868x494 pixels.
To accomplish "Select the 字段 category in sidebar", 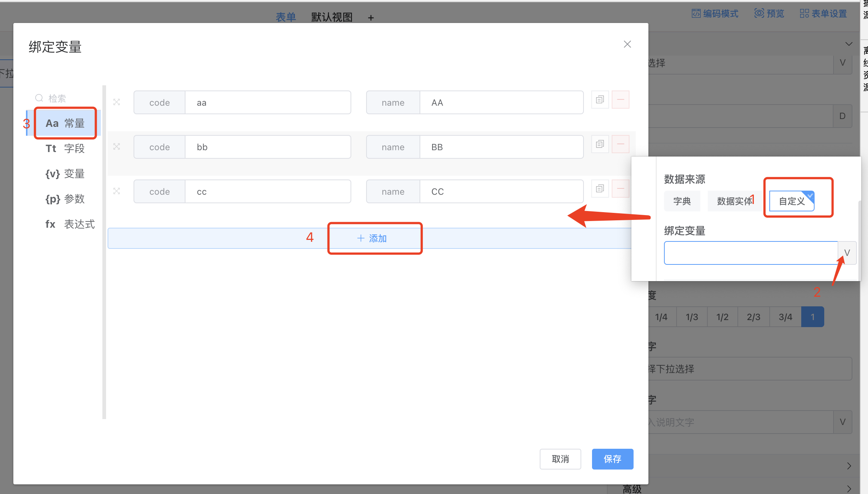I will pos(65,149).
